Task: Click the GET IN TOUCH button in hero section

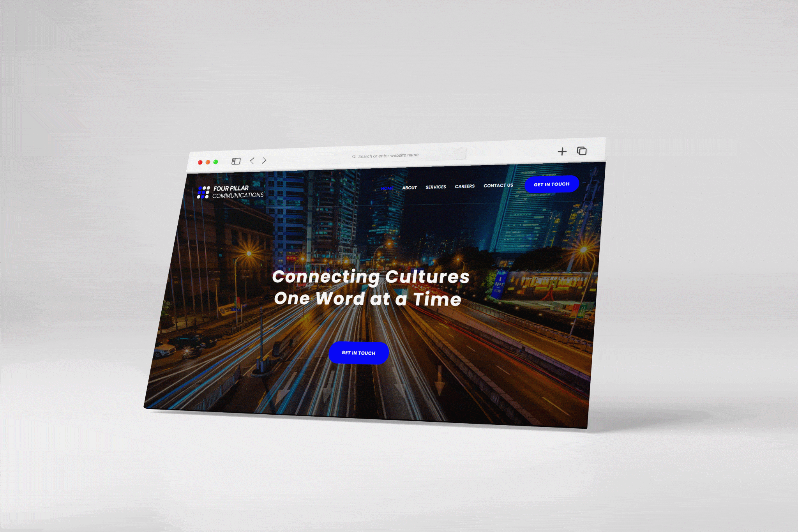Action: [x=356, y=353]
